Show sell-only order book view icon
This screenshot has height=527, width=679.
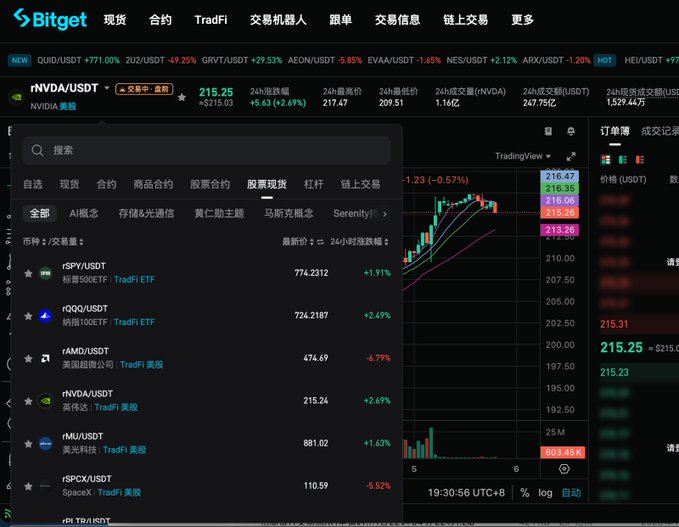point(640,160)
